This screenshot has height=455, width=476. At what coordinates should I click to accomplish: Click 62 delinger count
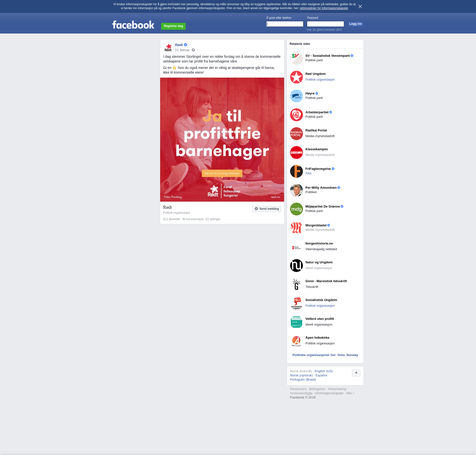pyautogui.click(x=213, y=219)
